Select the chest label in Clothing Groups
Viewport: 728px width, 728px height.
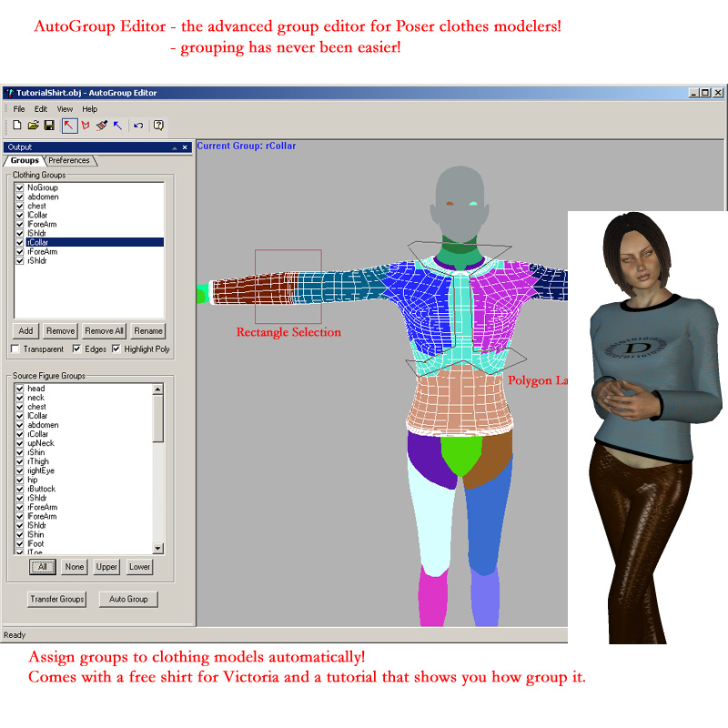(36, 207)
